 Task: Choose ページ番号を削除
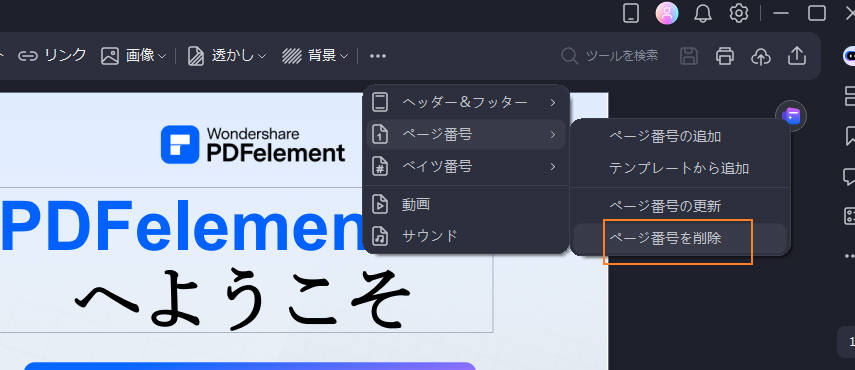(680, 238)
